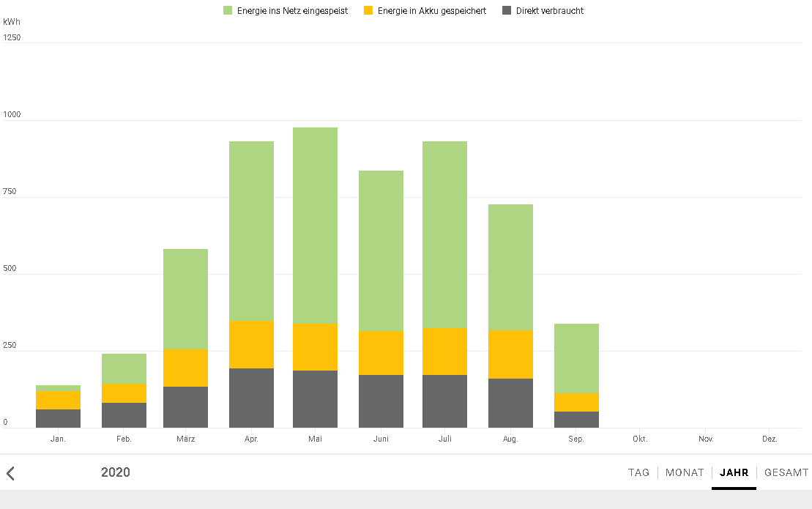Toggle the green 'Energie ins Netz eingespeist' legend swatch

(x=228, y=10)
